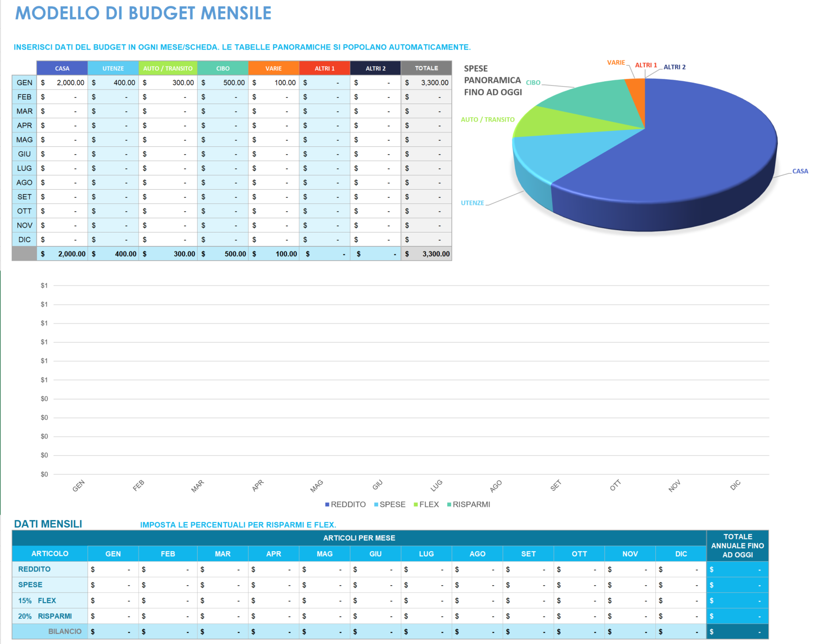This screenshot has width=815, height=644.
Task: Click the DIC axis label on bar chart
Action: point(735,484)
